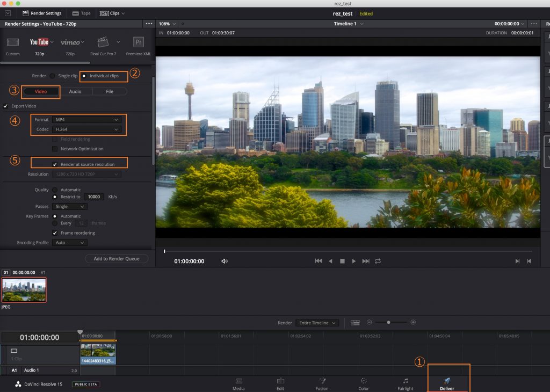
Task: Open the viewer zoom percentage dropdown
Action: point(168,24)
